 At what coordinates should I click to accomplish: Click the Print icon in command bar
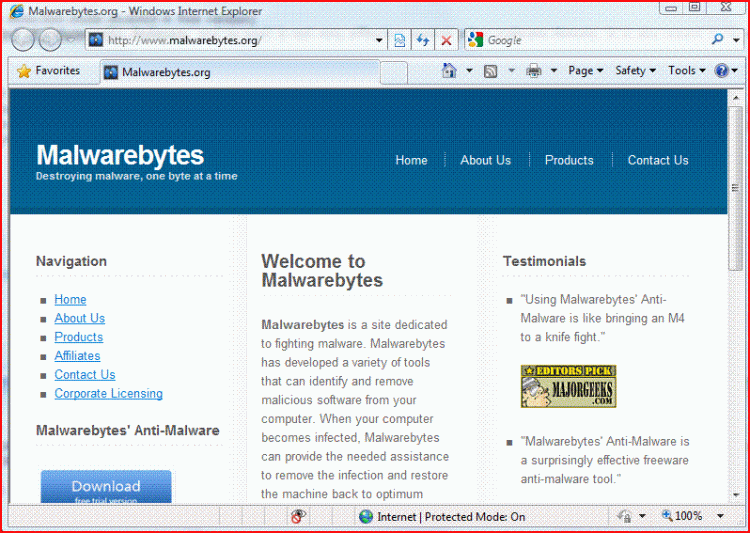coord(534,71)
